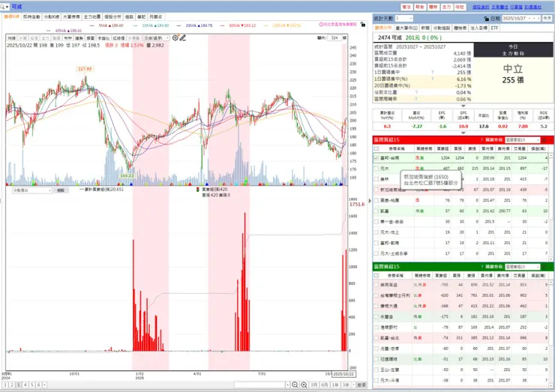Click the 今天 button
Screen dimensions: 555x392
coord(547,19)
